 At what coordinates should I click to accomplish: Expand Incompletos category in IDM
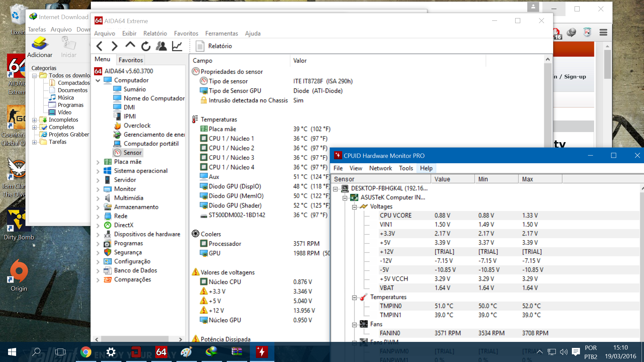34,120
